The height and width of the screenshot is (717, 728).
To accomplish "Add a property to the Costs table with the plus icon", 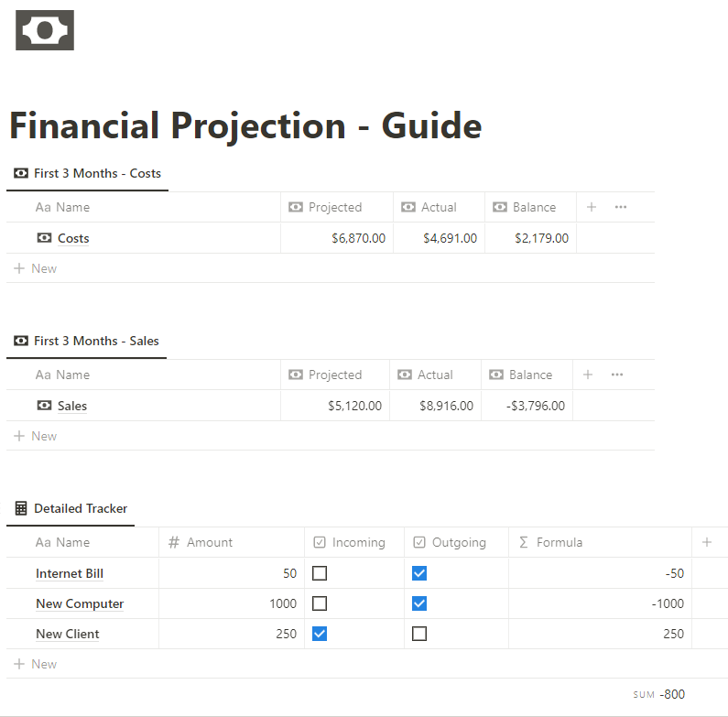I will pyautogui.click(x=591, y=207).
